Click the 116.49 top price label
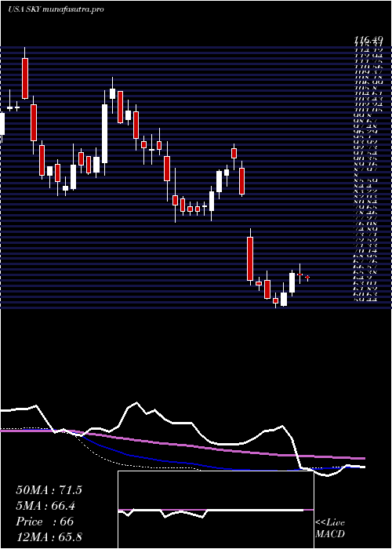The image size is (392, 549). coord(367,41)
